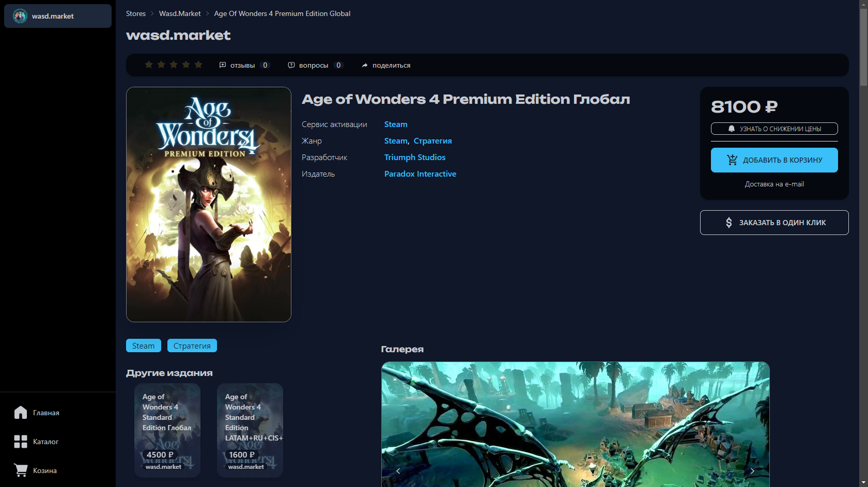The image size is (868, 487).
Task: Click the Доставка на e-mail text
Action: point(774,184)
